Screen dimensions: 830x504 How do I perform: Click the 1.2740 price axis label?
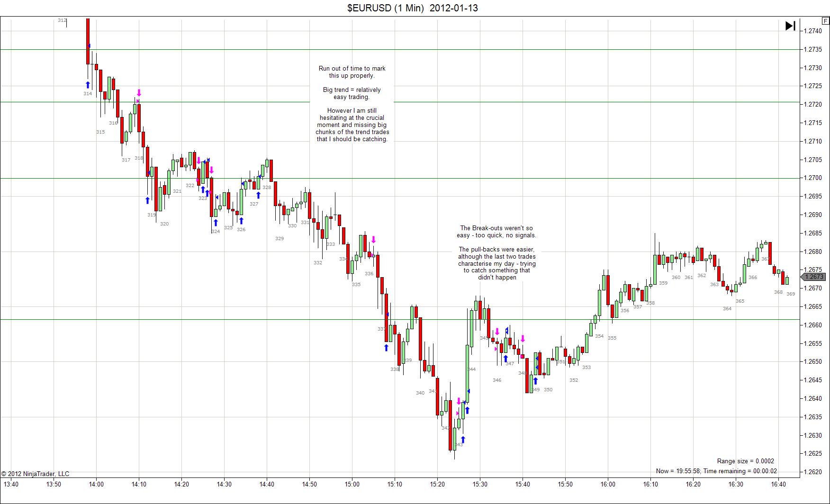812,31
